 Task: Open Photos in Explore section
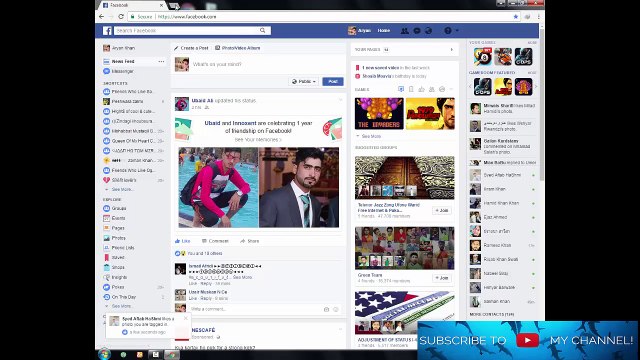[118, 238]
